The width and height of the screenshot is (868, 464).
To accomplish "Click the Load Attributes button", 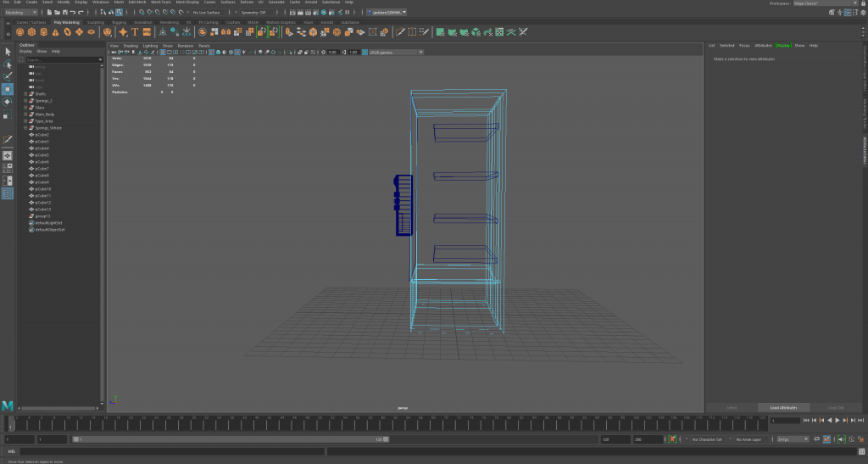I will tap(783, 407).
